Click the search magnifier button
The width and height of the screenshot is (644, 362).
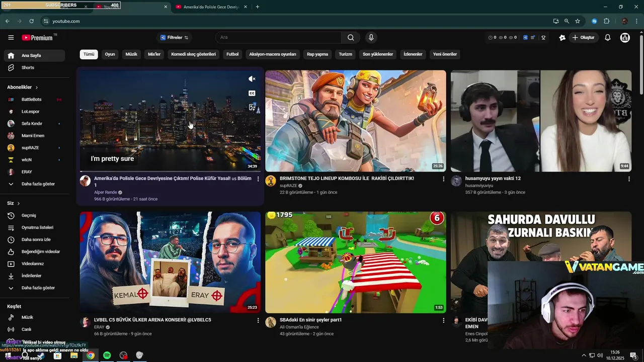(x=351, y=38)
